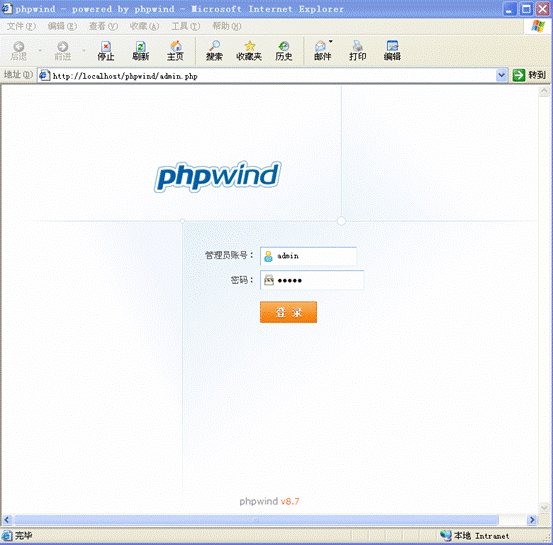Open the Forward button history dropdown arrow

pos(84,51)
